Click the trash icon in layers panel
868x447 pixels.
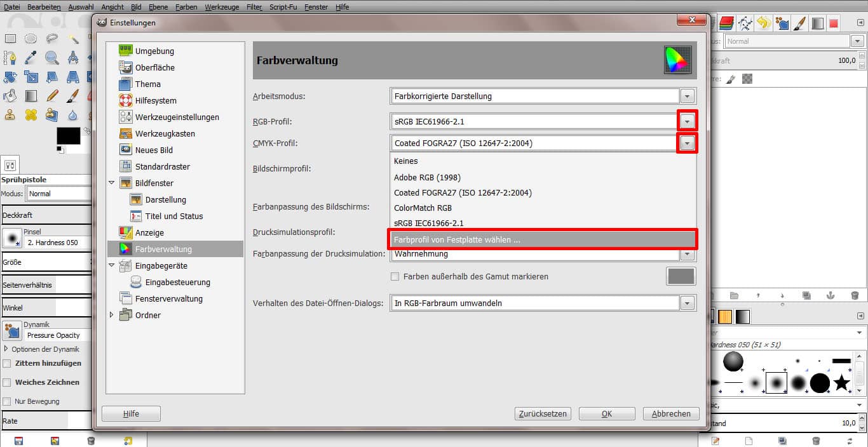[x=855, y=295]
